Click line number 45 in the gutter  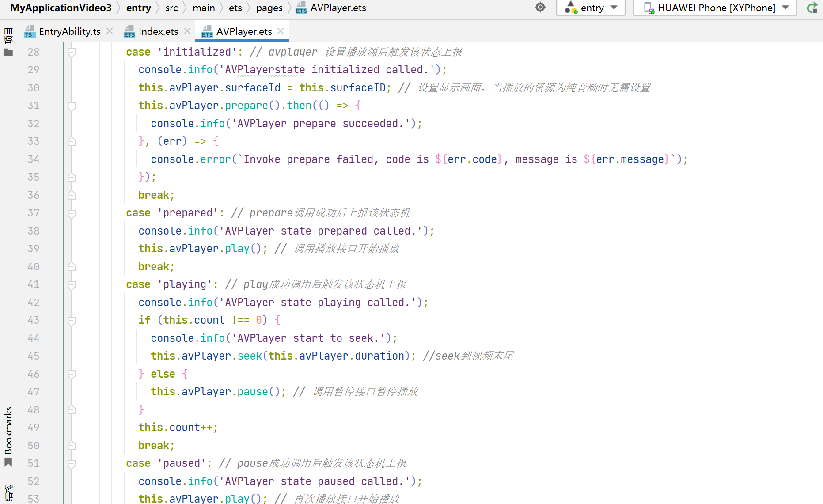point(34,356)
